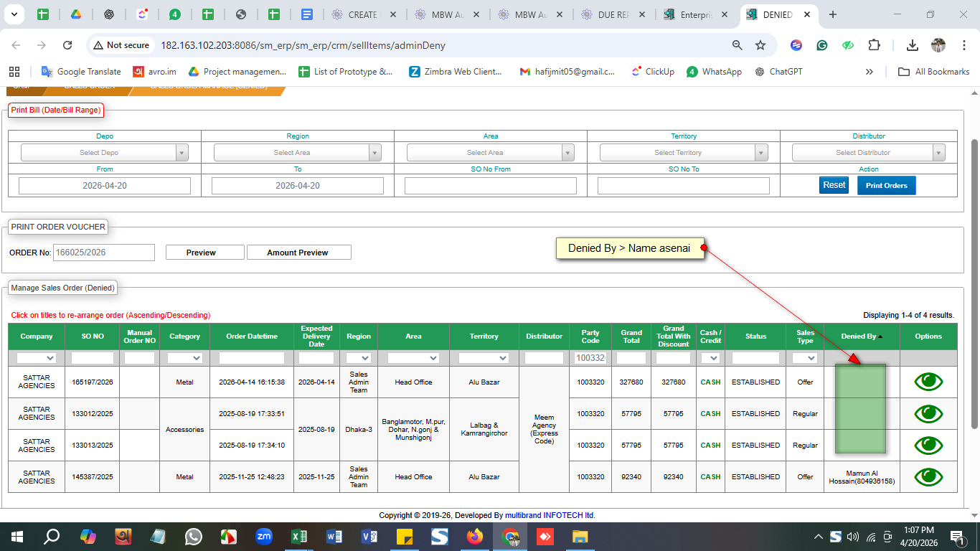Click the zoom magnifier in address bar
Image resolution: width=980 pixels, height=551 pixels.
coord(737,45)
